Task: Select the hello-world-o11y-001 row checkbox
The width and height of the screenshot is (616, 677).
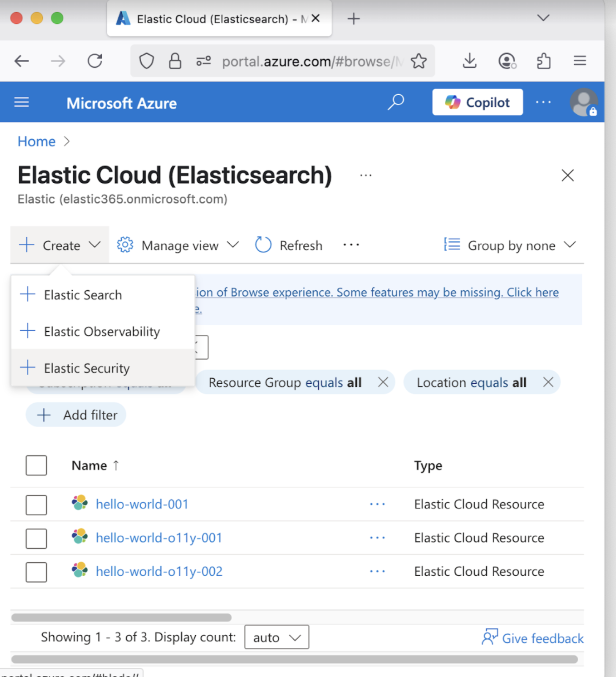Action: coord(36,538)
